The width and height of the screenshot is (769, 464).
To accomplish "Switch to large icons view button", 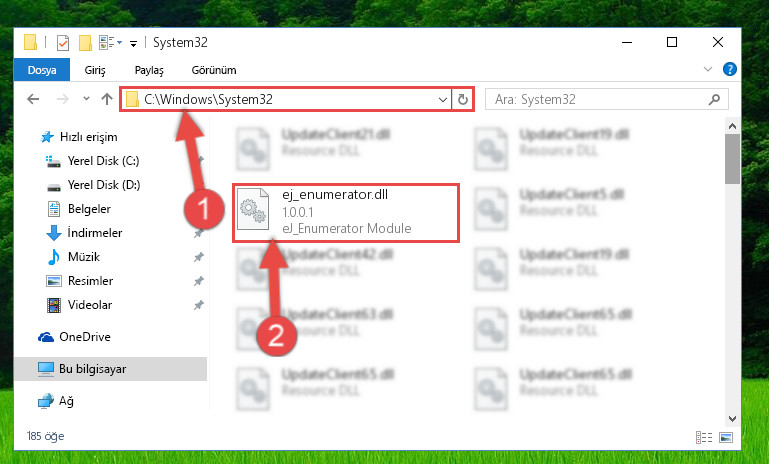I will click(x=726, y=437).
